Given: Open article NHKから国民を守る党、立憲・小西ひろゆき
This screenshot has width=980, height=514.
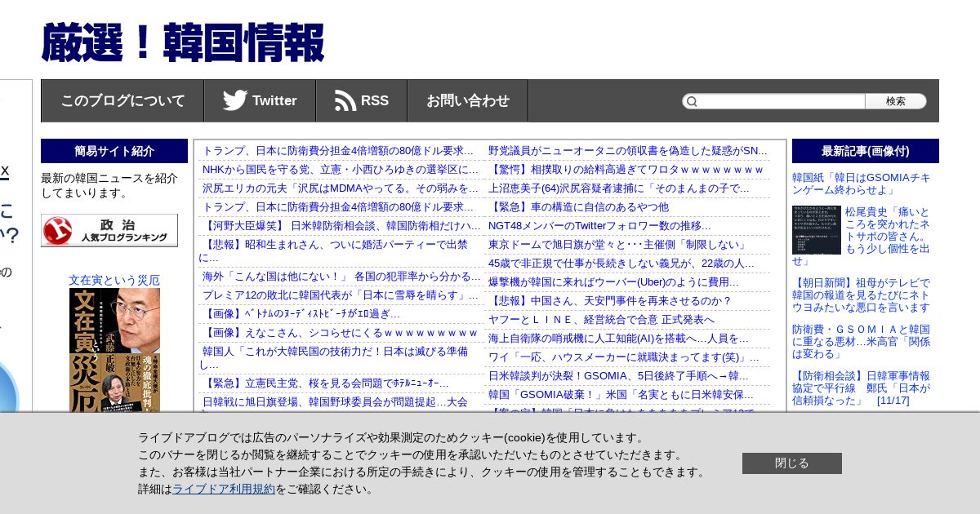Looking at the screenshot, I should click(341, 169).
